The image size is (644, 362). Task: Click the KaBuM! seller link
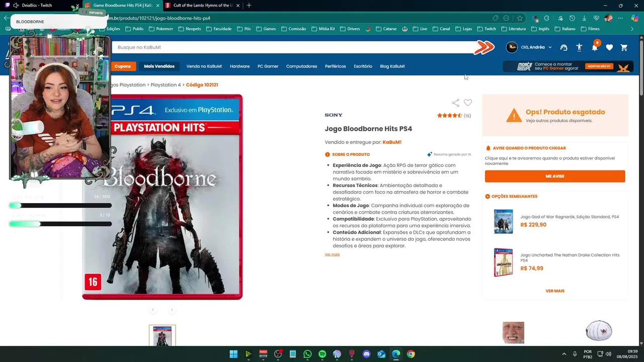tap(392, 142)
